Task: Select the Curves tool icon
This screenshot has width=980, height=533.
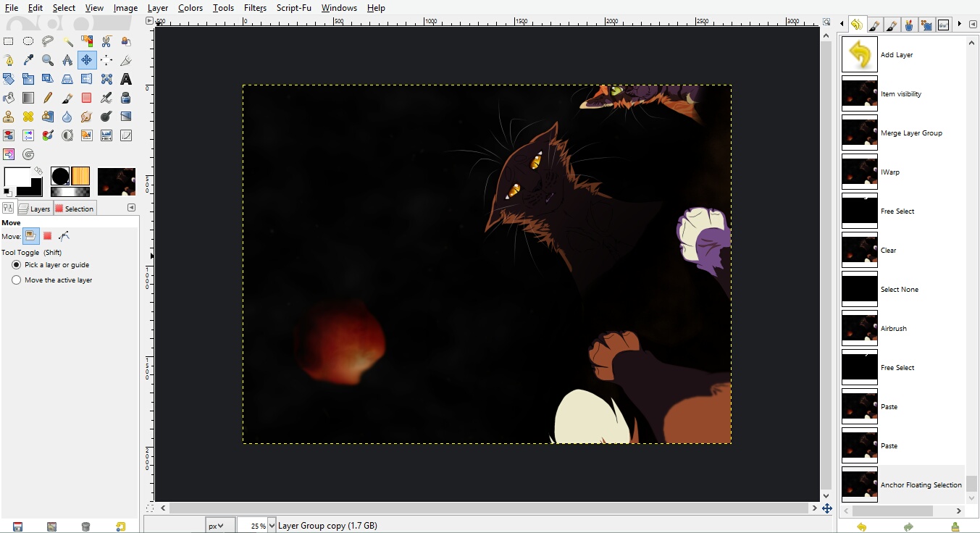Action: coord(125,135)
